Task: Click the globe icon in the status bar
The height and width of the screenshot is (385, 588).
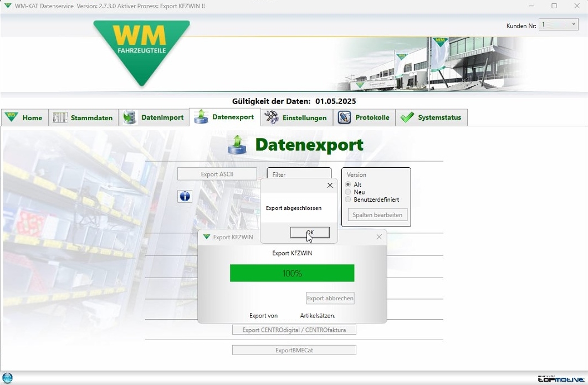Action: (x=8, y=377)
